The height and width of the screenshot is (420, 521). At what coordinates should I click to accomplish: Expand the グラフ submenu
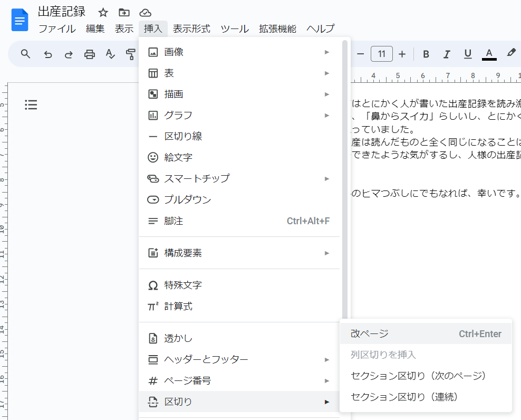(239, 116)
